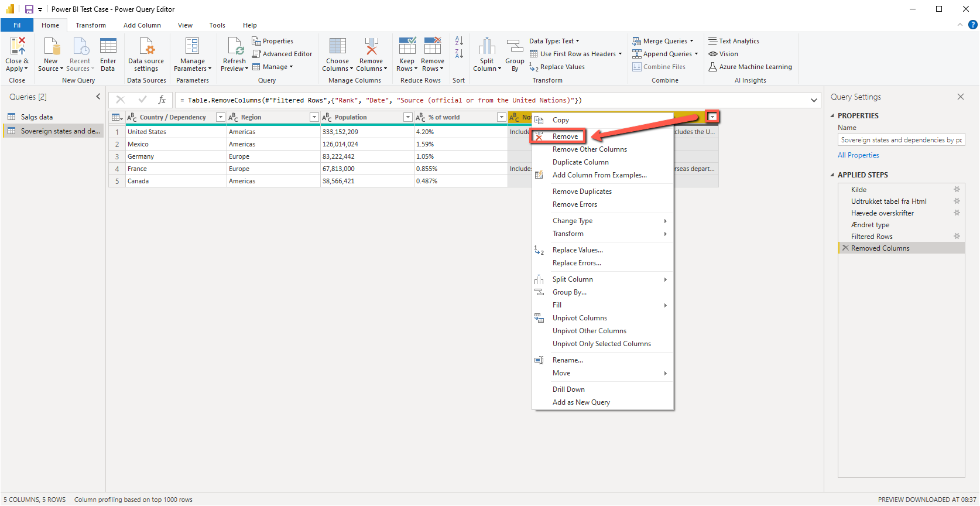Click the Keep Rows icon

click(407, 46)
